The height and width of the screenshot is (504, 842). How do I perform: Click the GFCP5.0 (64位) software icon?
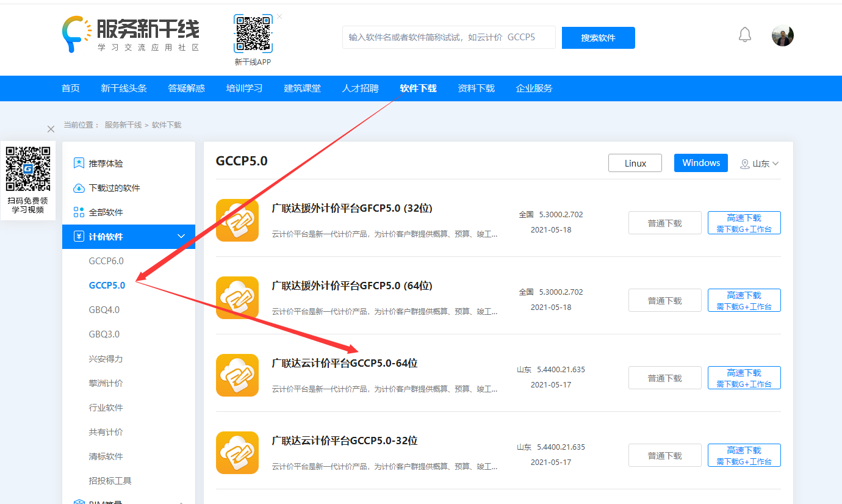(237, 298)
